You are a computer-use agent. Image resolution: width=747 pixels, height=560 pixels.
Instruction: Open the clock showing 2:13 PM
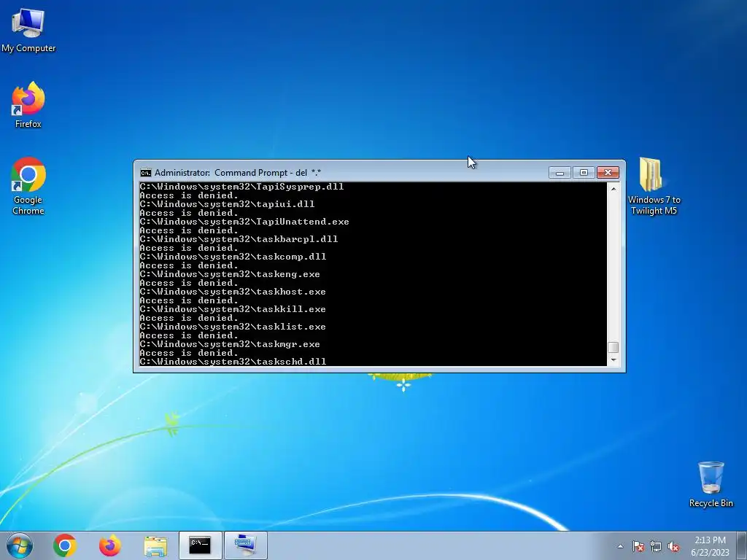pyautogui.click(x=710, y=546)
